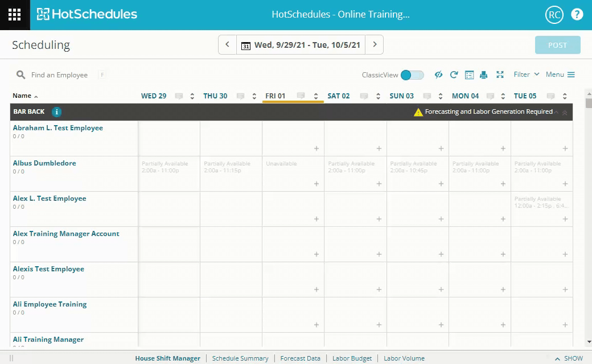This screenshot has height=364, width=592.
Task: Expand the Filter dropdown
Action: [x=526, y=75]
